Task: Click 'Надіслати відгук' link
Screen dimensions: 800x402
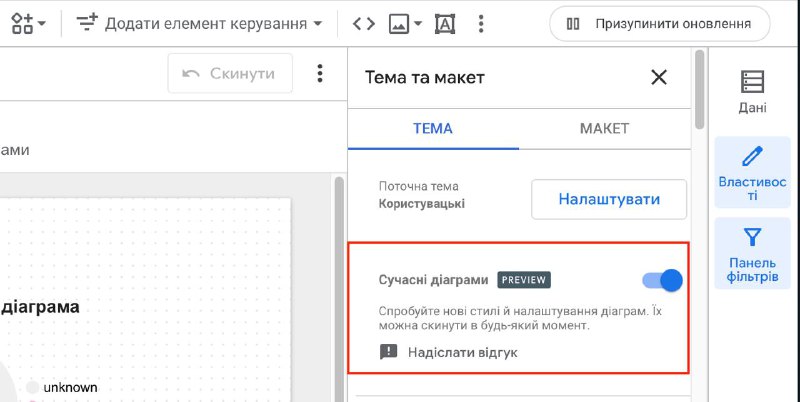Action: [462, 353]
